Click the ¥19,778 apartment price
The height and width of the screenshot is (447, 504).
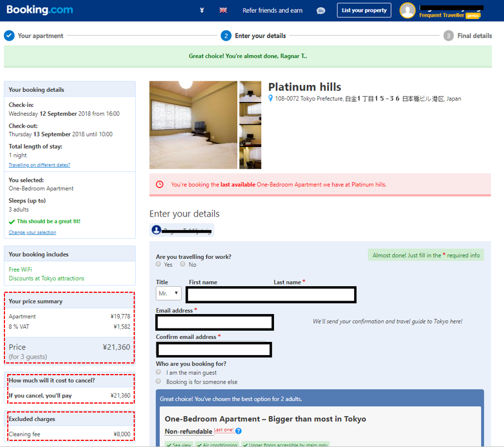pyautogui.click(x=120, y=316)
